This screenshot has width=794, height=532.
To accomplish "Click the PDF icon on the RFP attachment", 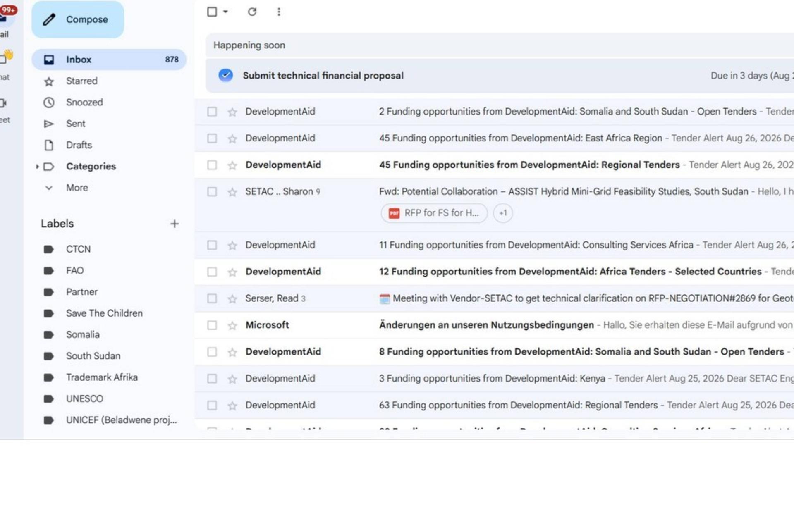I will tap(394, 213).
